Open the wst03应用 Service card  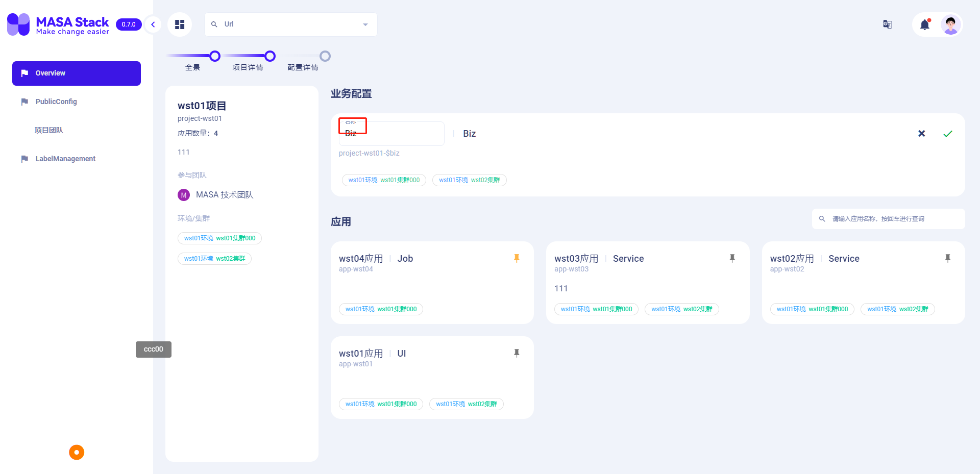click(x=648, y=283)
